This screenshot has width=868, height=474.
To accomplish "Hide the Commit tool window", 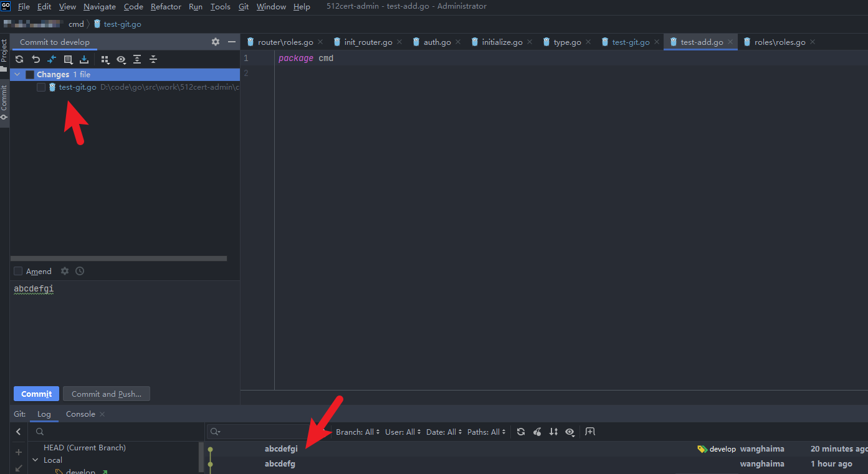I will click(232, 42).
